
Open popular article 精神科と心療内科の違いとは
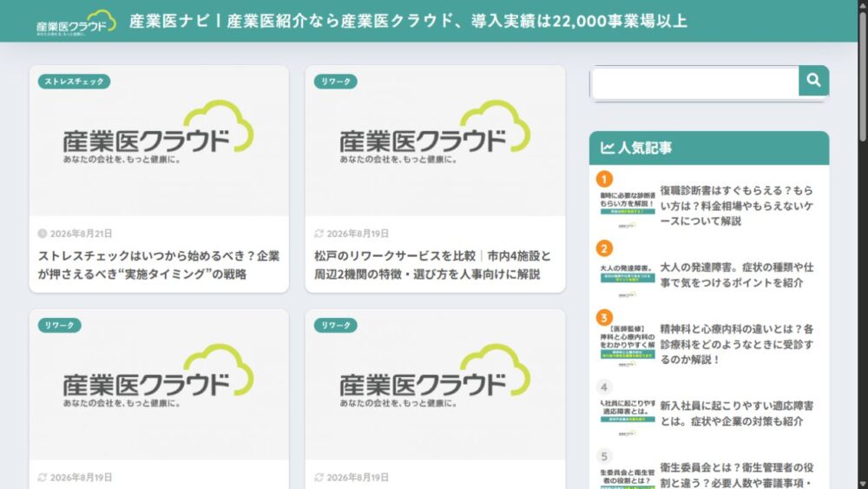736,344
